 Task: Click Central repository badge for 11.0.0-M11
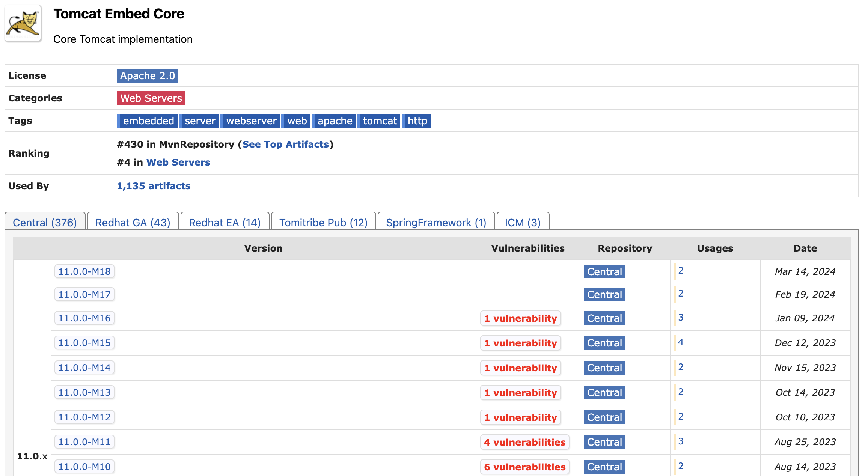point(604,442)
